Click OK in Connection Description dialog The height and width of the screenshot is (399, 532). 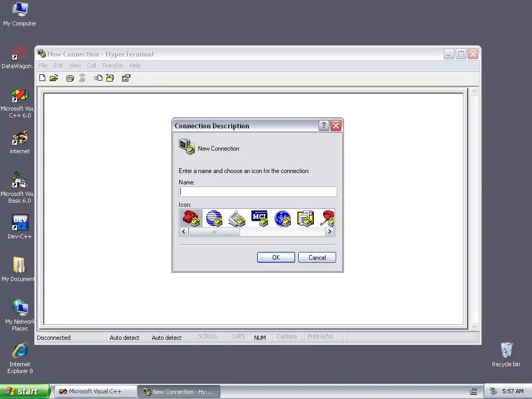[x=276, y=258]
